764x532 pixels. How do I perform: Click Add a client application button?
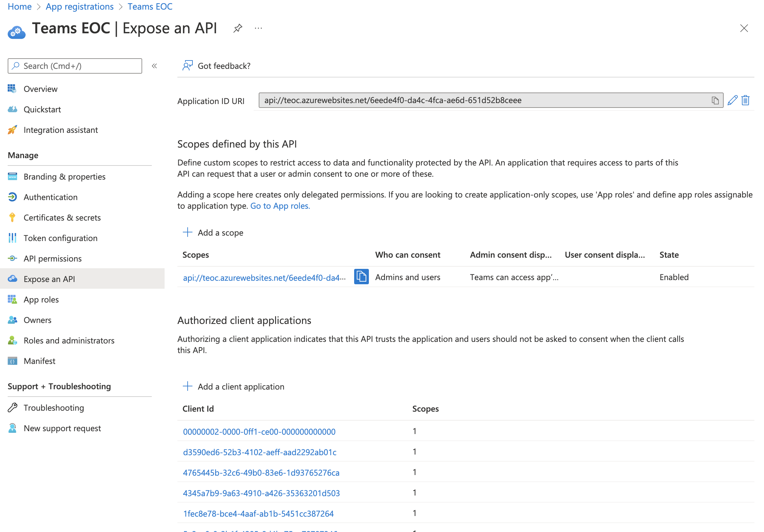point(234,387)
